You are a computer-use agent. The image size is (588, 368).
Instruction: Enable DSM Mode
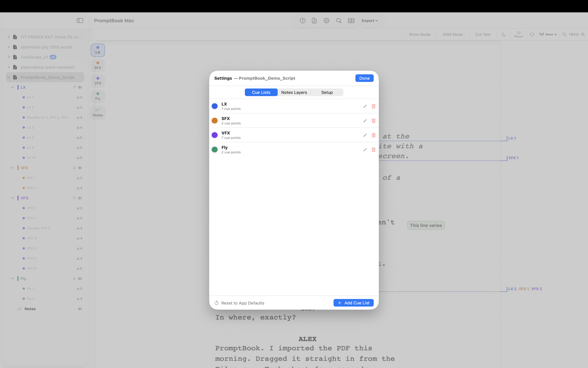click(453, 34)
